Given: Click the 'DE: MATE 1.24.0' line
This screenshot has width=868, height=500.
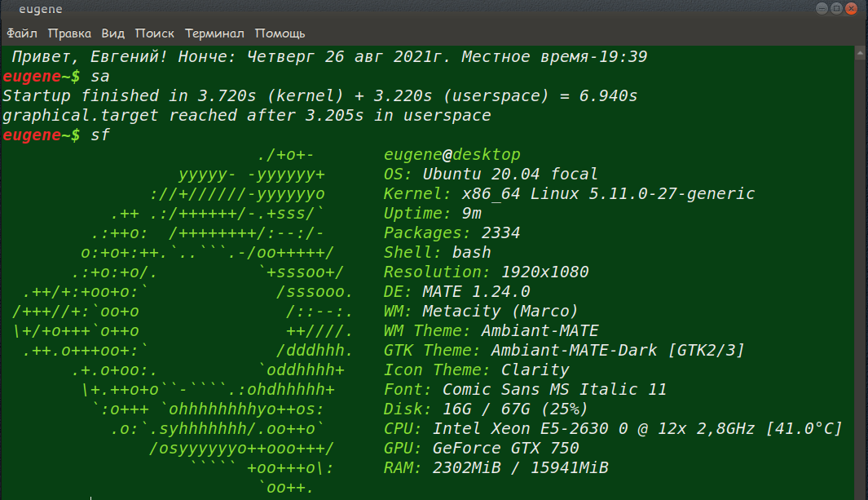Looking at the screenshot, I should tap(456, 291).
